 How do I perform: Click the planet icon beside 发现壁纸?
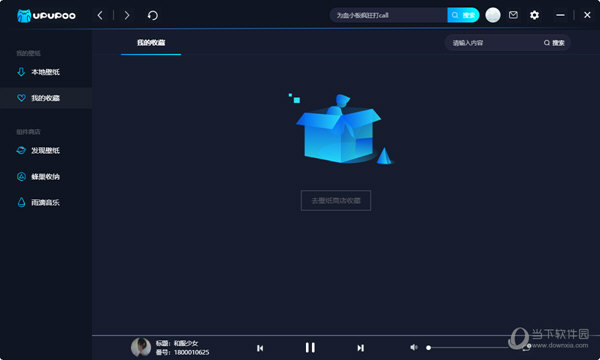21,150
